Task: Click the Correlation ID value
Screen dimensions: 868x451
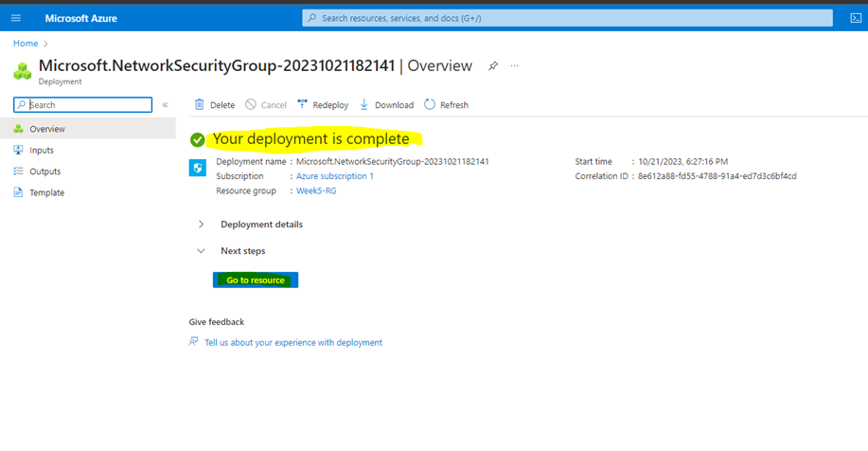Action: [x=717, y=175]
